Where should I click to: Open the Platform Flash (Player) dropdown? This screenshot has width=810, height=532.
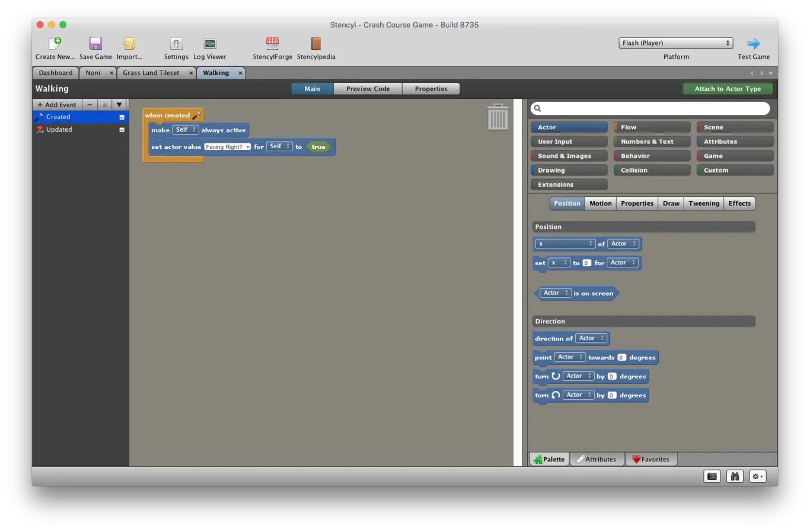(676, 43)
